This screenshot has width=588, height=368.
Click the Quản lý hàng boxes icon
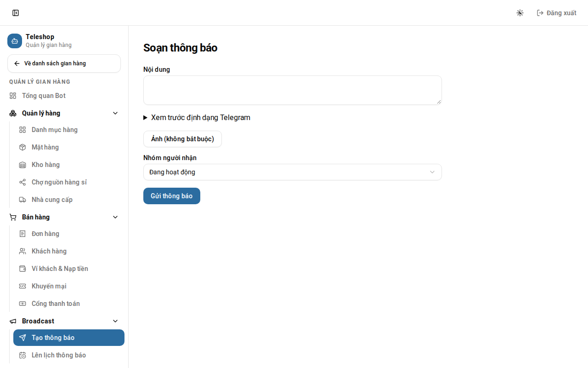pos(13,113)
